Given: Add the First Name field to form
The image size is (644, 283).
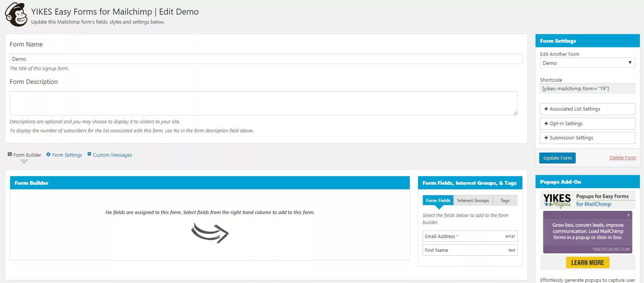Looking at the screenshot, I should point(470,250).
